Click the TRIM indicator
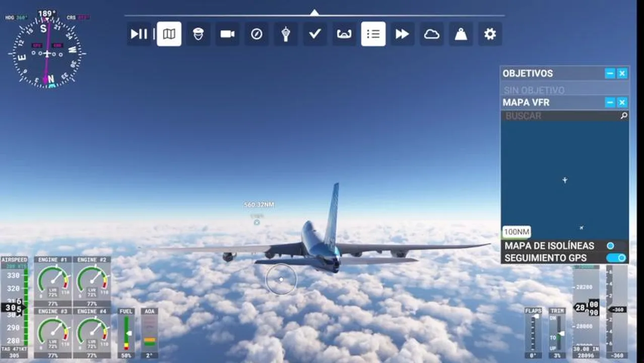Viewport: 644px width, 363px height. coord(557,333)
